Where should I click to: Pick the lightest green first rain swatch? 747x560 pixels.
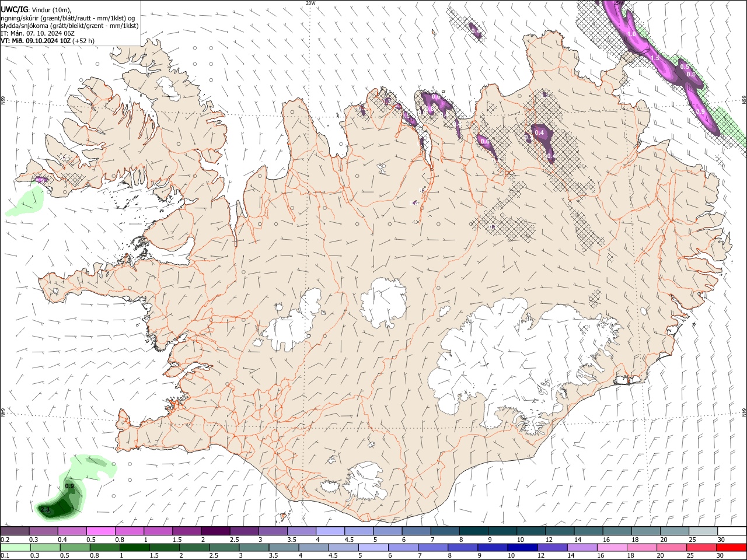pos(15,547)
